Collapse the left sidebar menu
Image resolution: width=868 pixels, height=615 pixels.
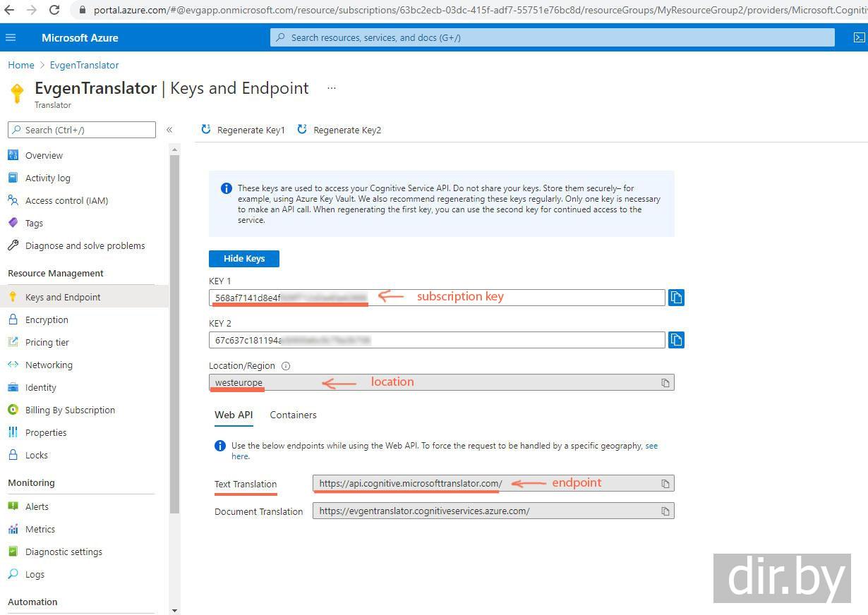pos(169,130)
